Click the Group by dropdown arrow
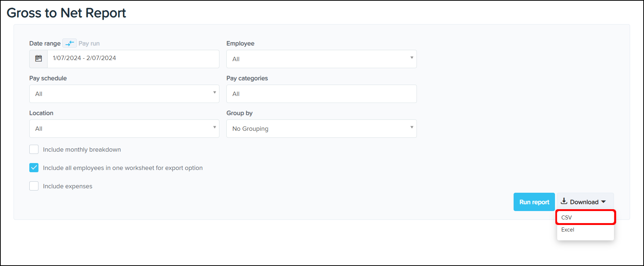The image size is (644, 266). (412, 127)
